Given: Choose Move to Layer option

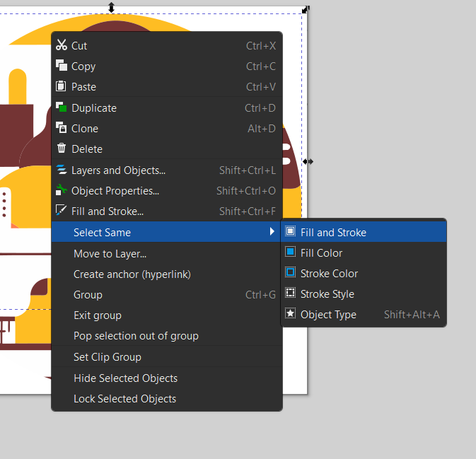Looking at the screenshot, I should coord(167,253).
